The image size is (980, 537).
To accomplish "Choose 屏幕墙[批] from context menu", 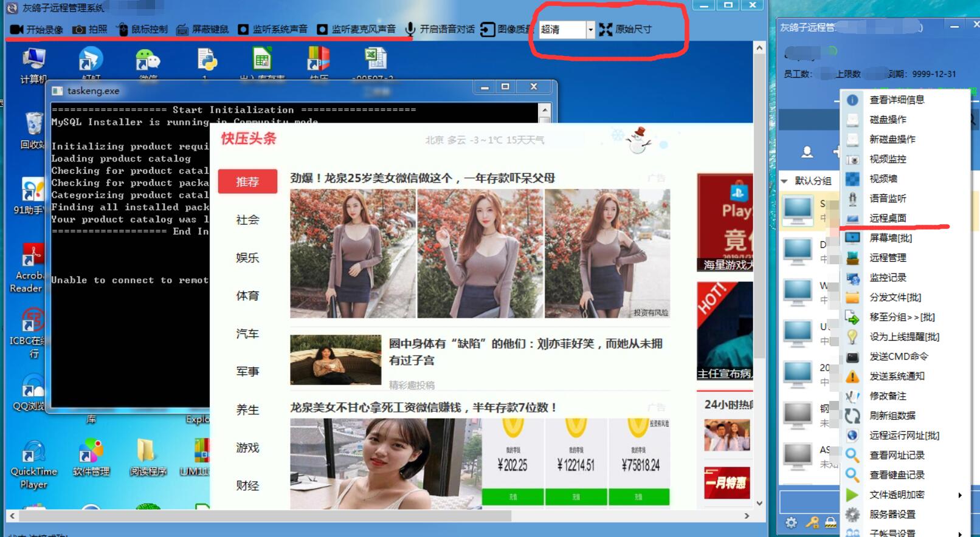I will 891,238.
